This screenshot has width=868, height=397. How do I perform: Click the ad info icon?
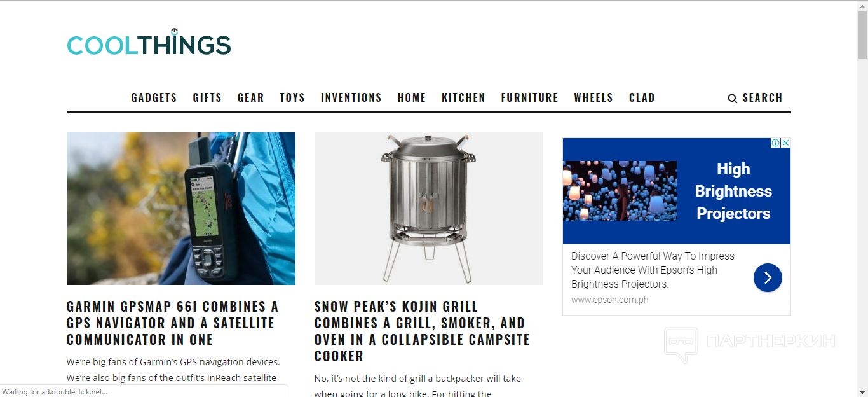point(776,143)
